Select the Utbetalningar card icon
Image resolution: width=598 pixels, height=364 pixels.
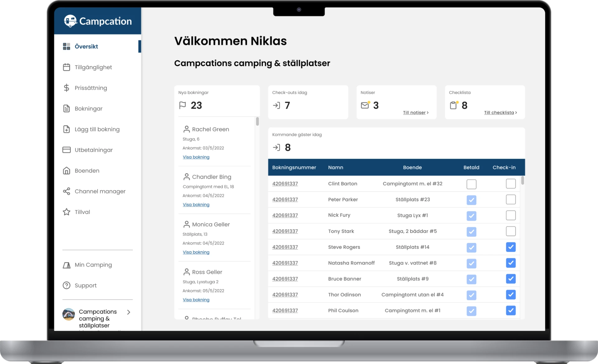click(x=66, y=150)
